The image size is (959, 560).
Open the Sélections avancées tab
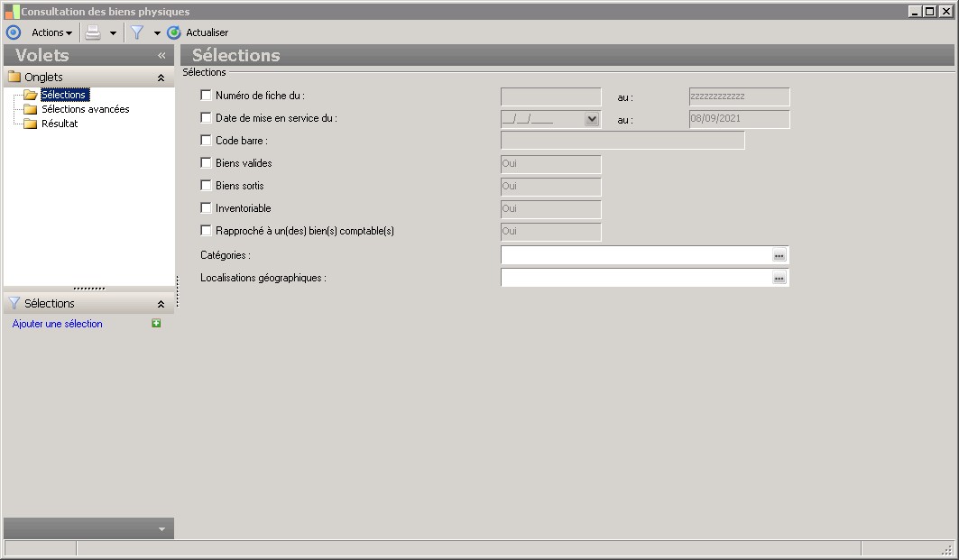click(x=86, y=109)
